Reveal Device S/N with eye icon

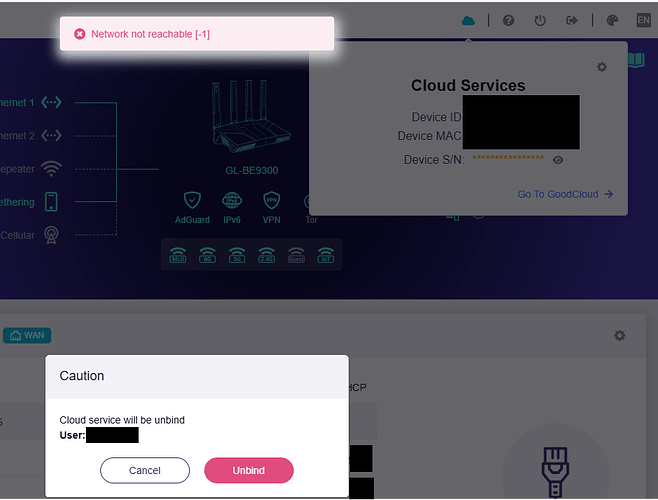(558, 160)
